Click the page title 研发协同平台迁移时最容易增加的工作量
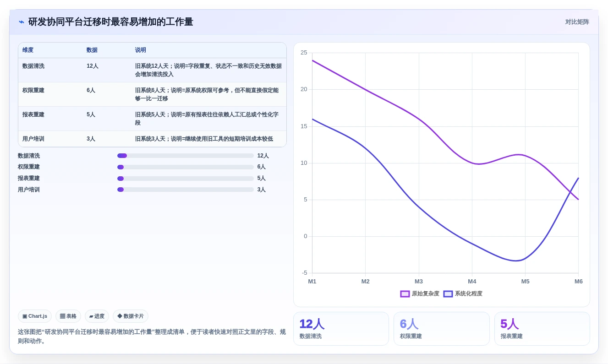This screenshot has width=608, height=364. [x=110, y=22]
